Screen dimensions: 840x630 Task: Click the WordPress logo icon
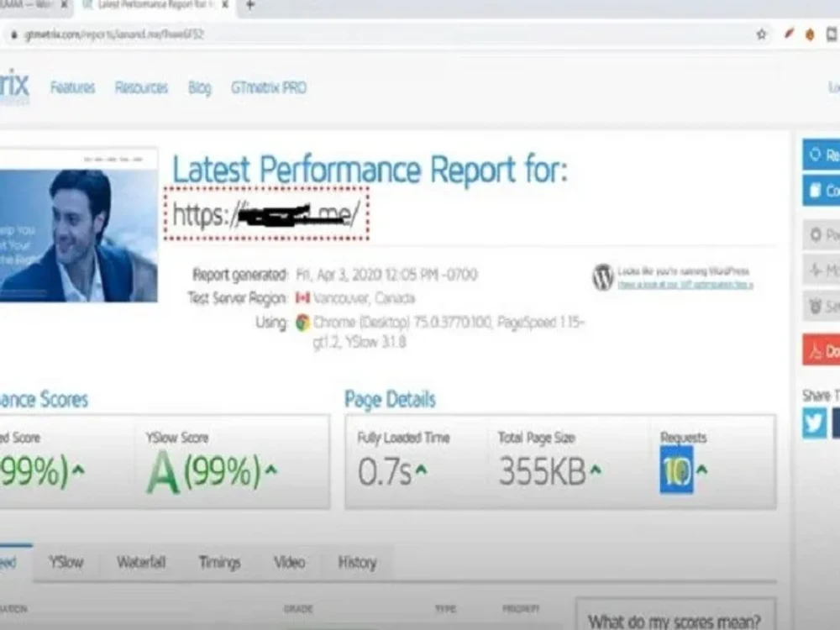[602, 277]
